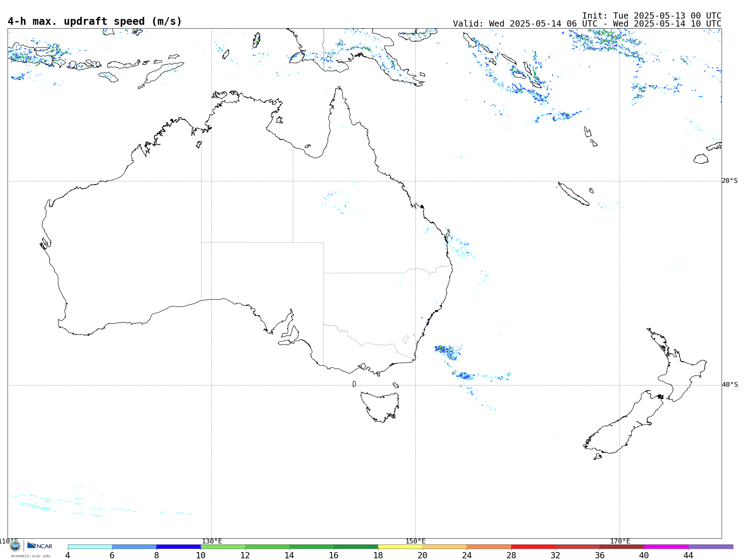The width and height of the screenshot is (744, 560).
Task: Click the colorbar tick label '12'
Action: tap(245, 555)
